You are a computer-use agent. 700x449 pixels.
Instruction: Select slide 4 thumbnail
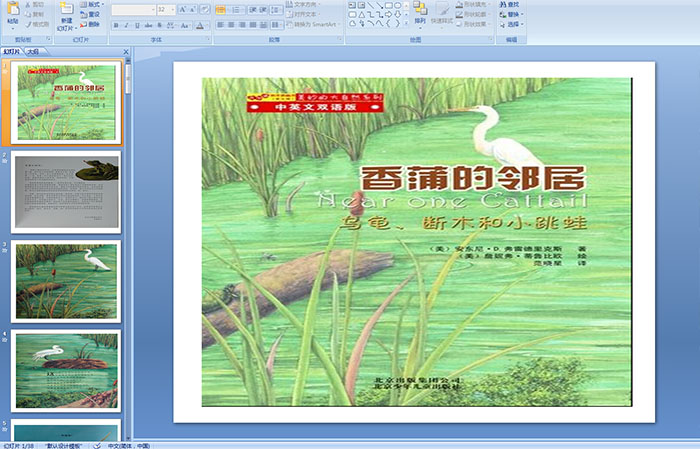66,370
